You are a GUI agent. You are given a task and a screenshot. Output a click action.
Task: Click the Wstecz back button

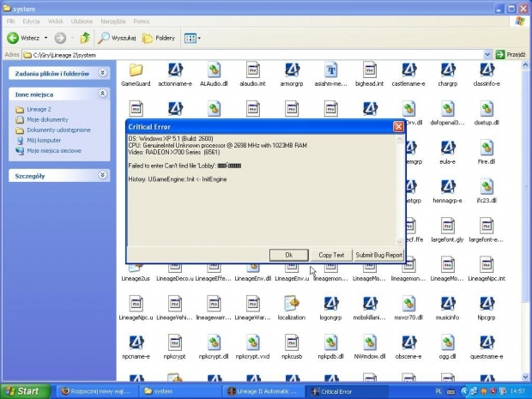[x=23, y=38]
